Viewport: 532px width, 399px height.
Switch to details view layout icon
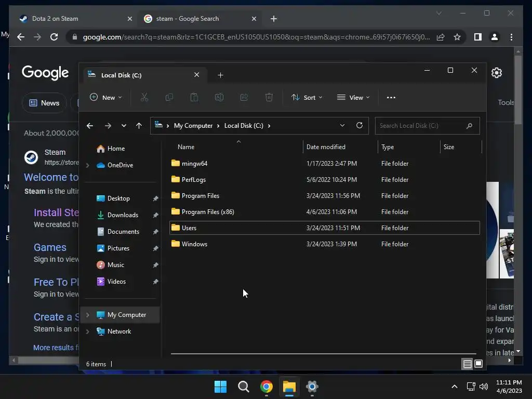tap(467, 364)
